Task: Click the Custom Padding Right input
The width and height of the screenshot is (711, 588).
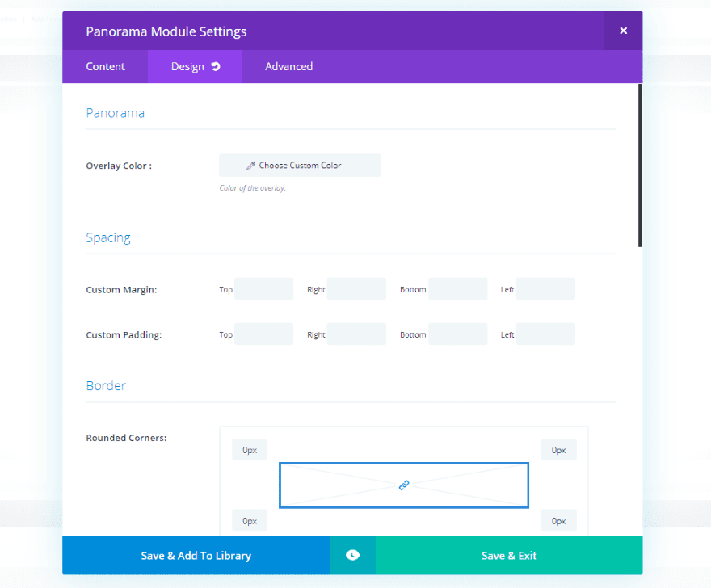Action: [x=356, y=334]
